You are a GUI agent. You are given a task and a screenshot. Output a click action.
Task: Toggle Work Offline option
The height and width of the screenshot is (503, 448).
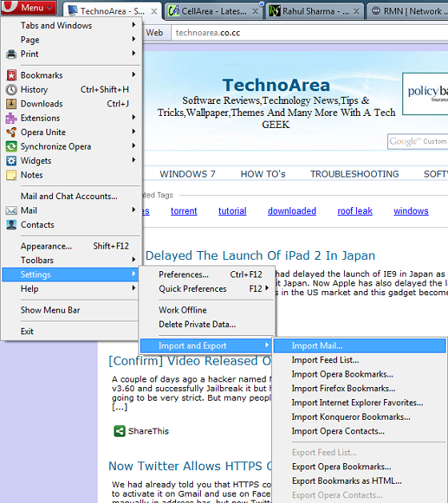point(182,310)
